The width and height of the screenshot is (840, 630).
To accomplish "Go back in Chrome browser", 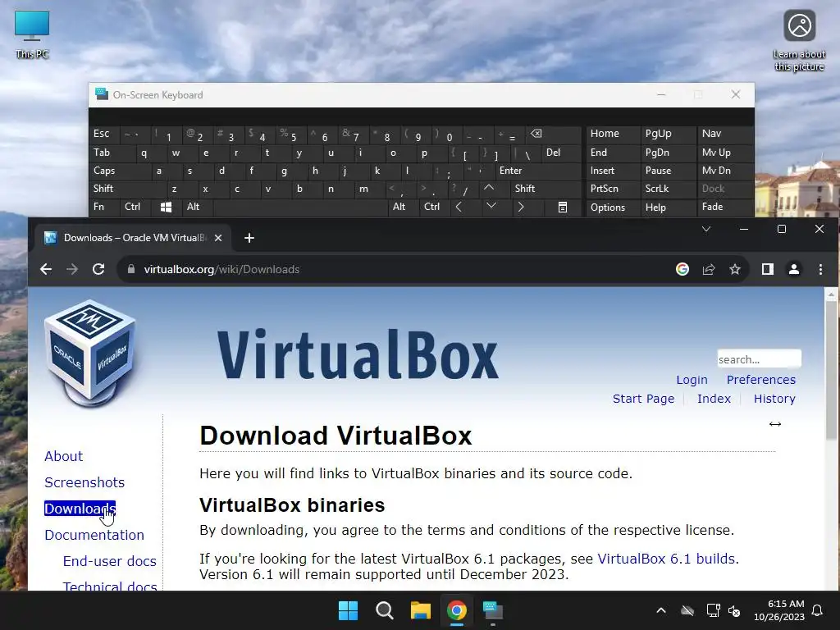I will [46, 269].
